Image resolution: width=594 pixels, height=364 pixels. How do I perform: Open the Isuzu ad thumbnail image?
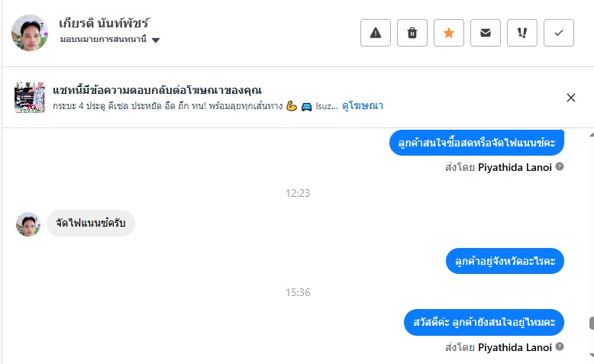[31, 97]
